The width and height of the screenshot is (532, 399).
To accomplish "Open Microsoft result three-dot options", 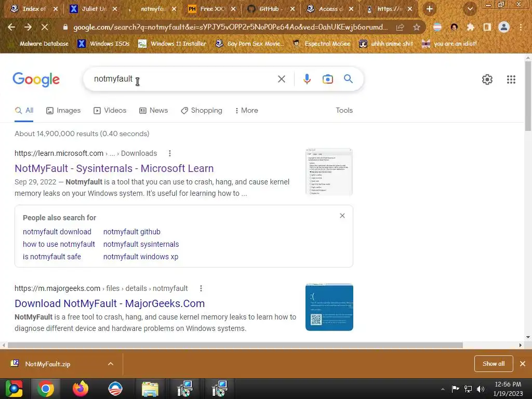I will point(170,153).
